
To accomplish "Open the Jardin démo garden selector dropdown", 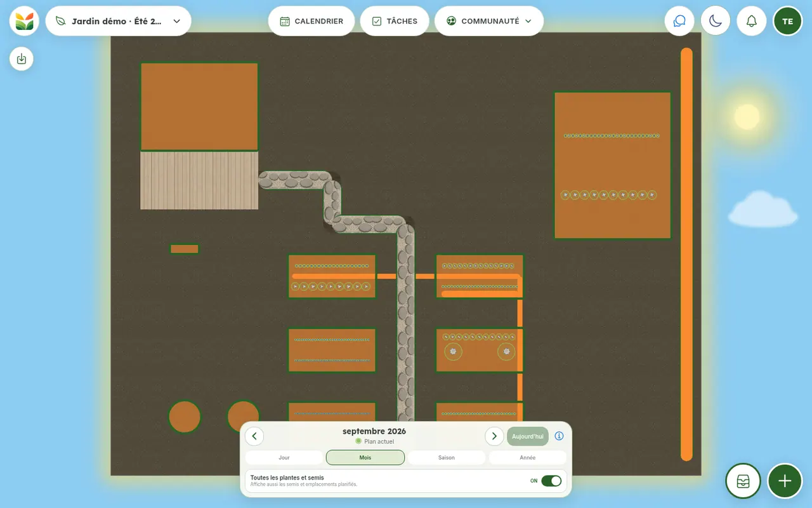I will tap(119, 21).
